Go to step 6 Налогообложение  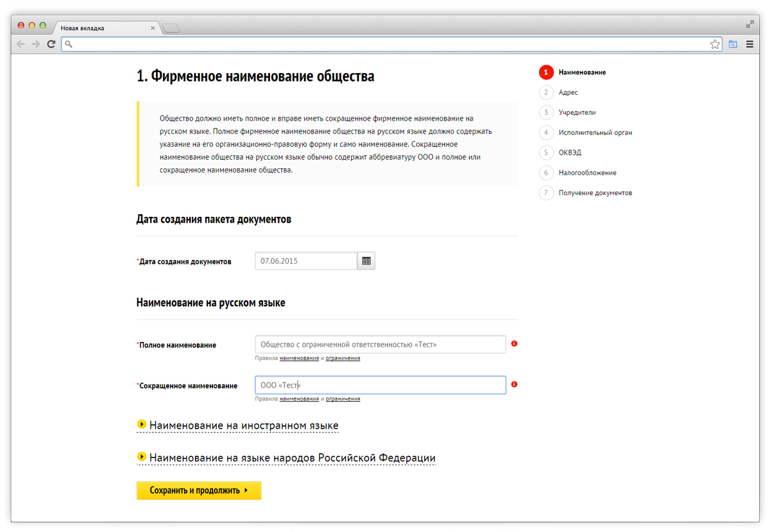coord(577,173)
